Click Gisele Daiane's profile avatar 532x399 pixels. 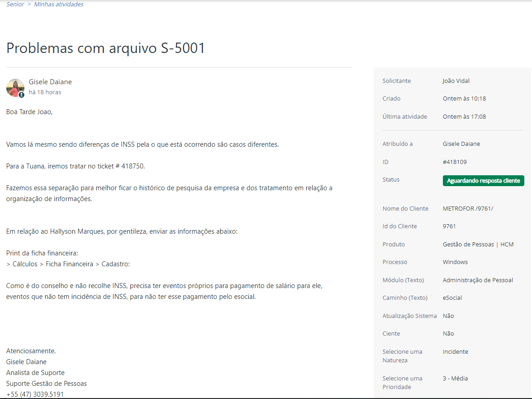click(x=15, y=88)
